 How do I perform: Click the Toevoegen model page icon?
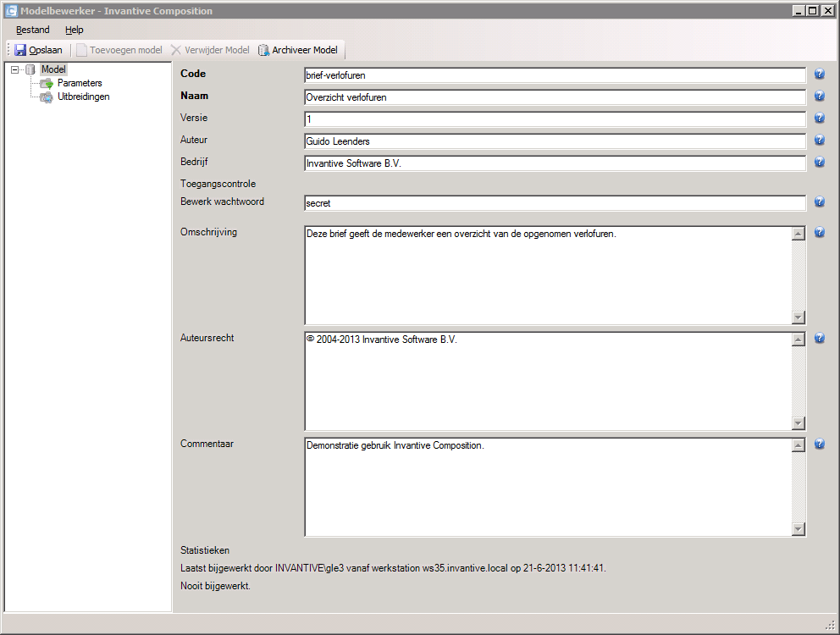point(81,50)
